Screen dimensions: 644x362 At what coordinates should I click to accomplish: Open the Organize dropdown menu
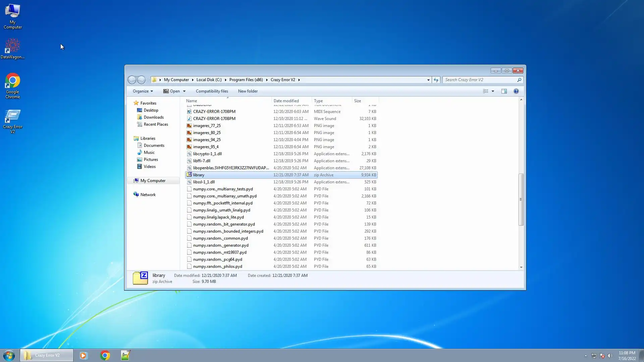coord(143,91)
